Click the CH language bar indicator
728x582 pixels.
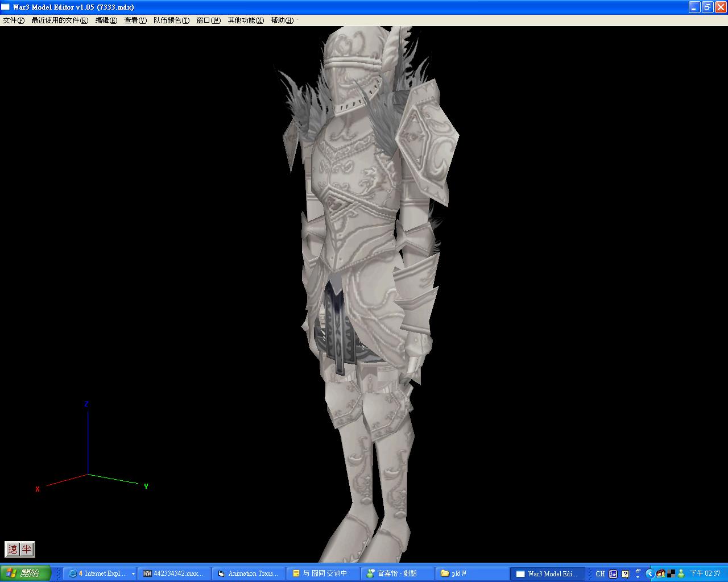600,573
